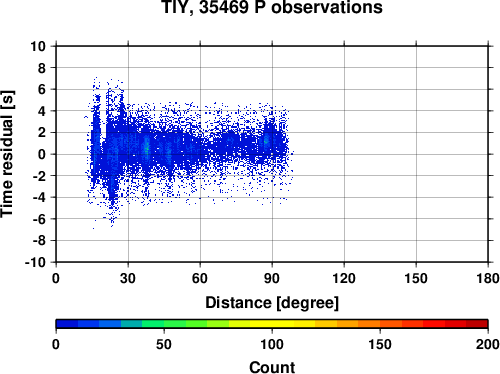This screenshot has height=374, width=500.
Task: Click the y-axis tick label '-6'
Action: click(39, 219)
